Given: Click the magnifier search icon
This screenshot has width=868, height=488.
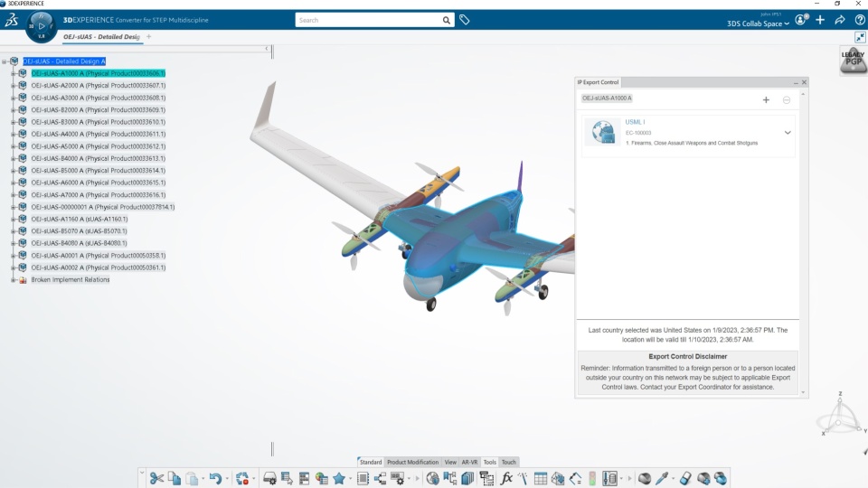Looking at the screenshot, I should point(446,21).
